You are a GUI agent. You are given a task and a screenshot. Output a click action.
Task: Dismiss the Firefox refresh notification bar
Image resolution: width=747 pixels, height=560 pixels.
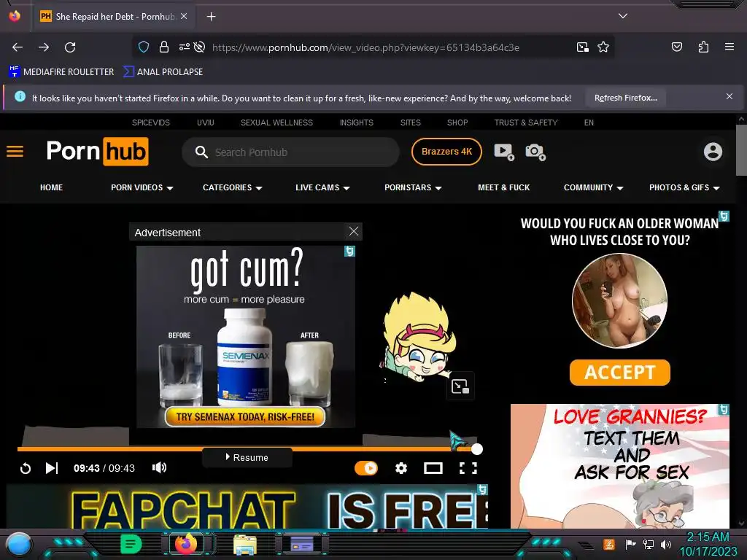tap(729, 97)
